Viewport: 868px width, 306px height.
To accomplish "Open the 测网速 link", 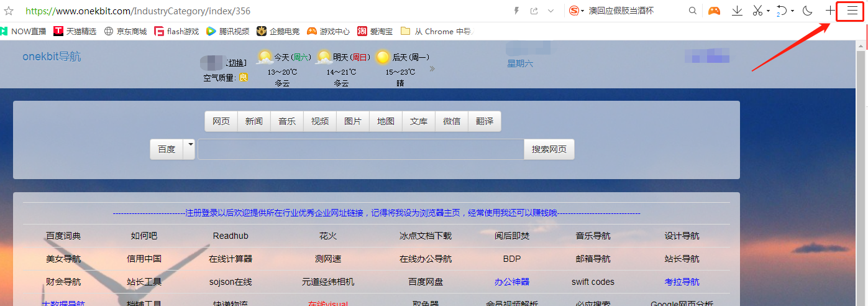I will (x=328, y=259).
